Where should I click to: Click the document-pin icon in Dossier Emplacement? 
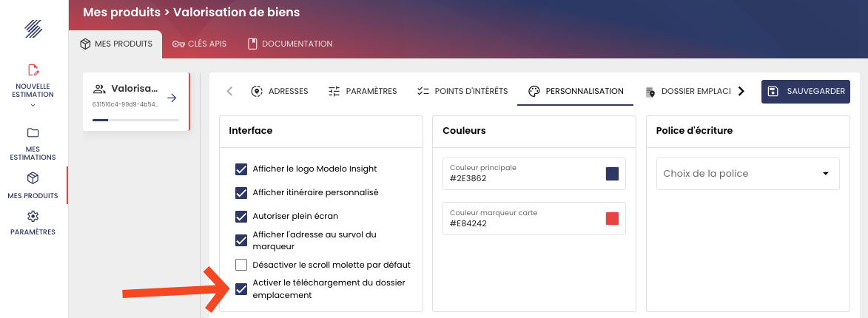coord(650,92)
